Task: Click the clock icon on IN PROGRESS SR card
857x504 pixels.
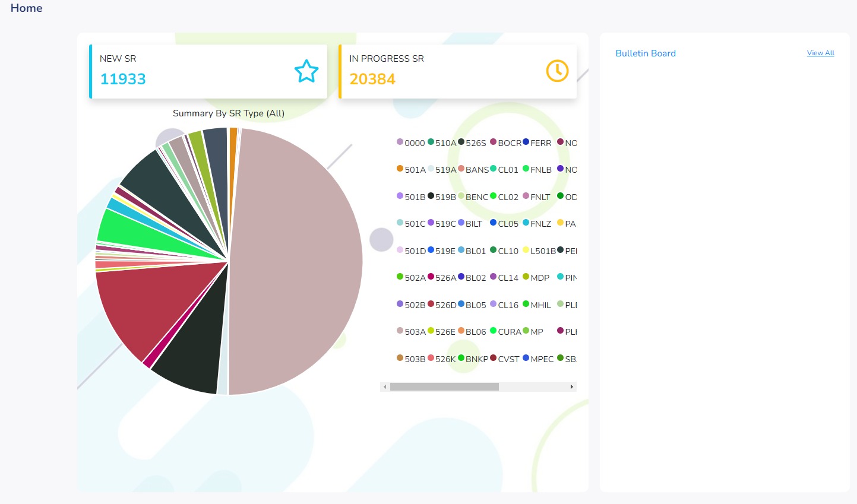Action: point(557,71)
